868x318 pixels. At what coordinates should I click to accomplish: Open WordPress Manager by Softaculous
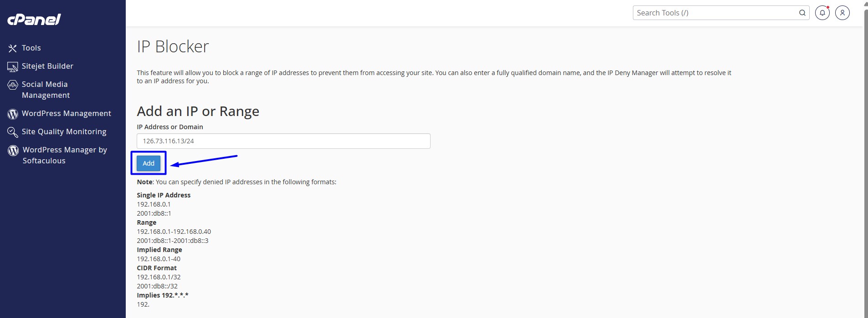pyautogui.click(x=65, y=155)
